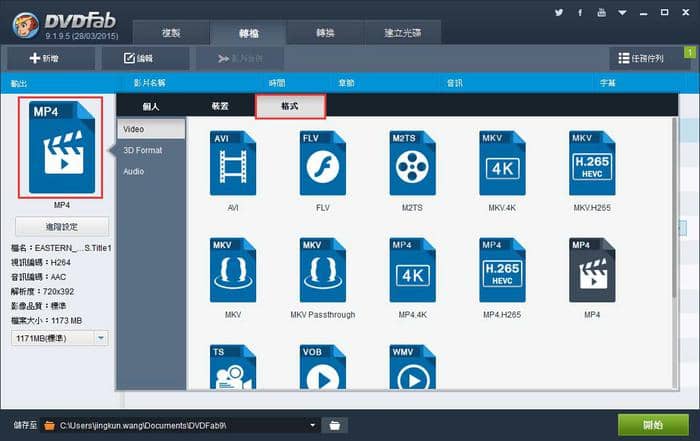The width and height of the screenshot is (700, 441).
Task: Select the AVI format icon
Action: [233, 163]
